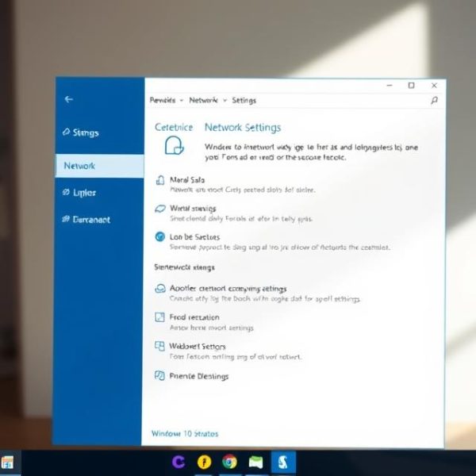476x476 pixels.
Task: Click the description under Meral Safa
Action: (242, 190)
